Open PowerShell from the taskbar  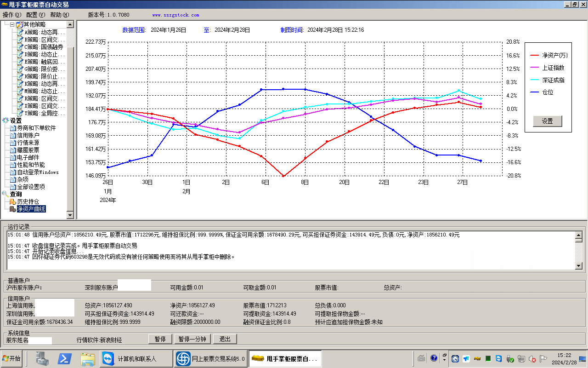(x=65, y=359)
